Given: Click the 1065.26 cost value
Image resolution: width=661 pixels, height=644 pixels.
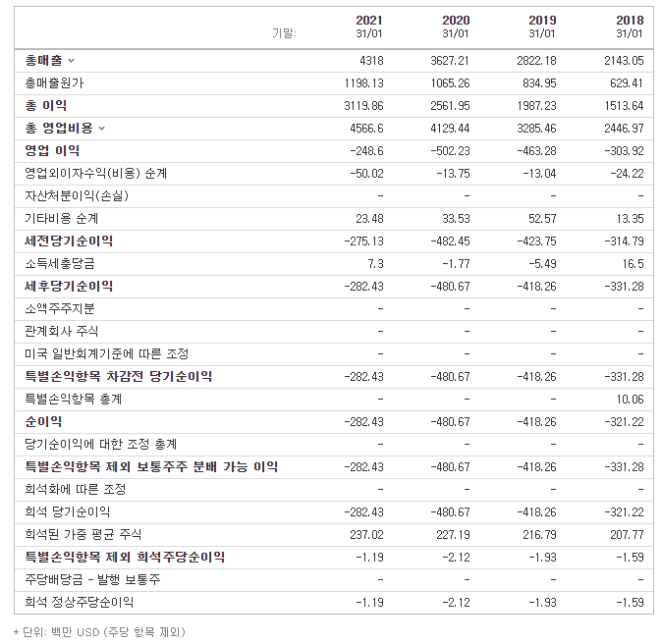Looking at the screenshot, I should (x=450, y=83).
